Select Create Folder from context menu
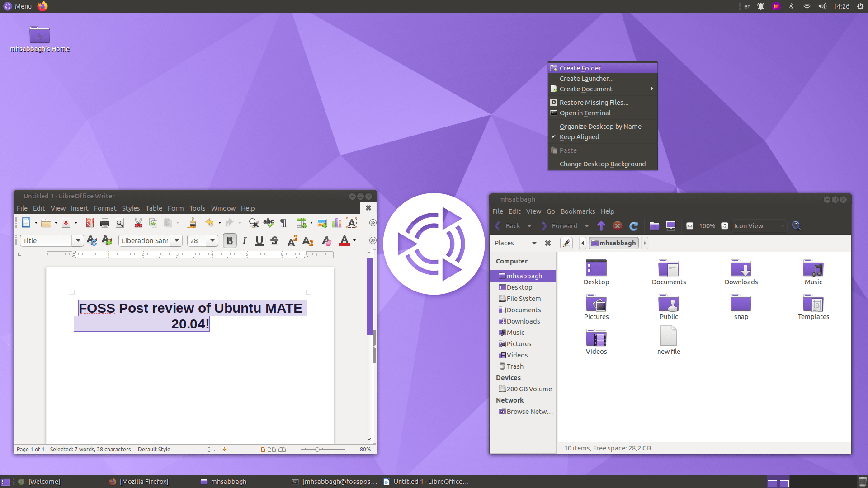 (580, 68)
